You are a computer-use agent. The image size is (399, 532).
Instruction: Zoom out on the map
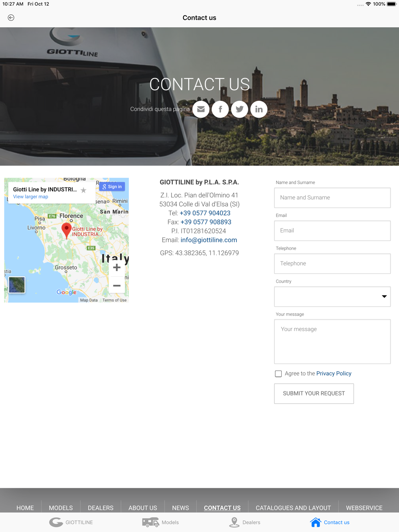point(117,286)
